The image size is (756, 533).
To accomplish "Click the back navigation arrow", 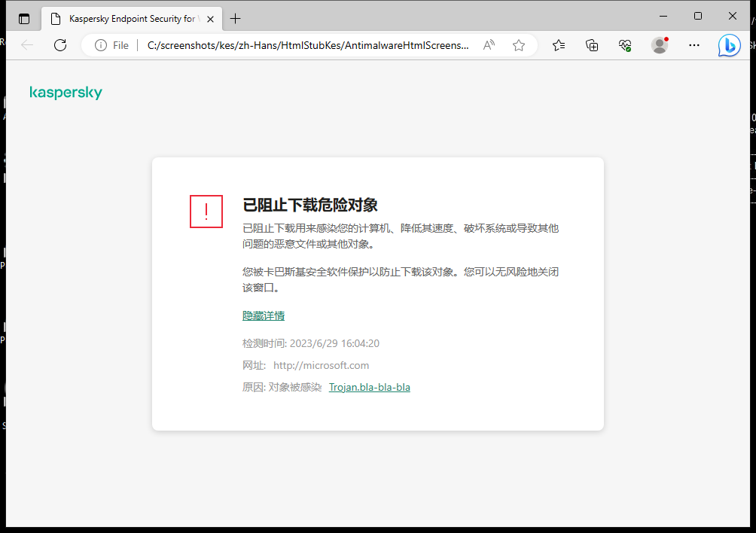I will tap(27, 44).
